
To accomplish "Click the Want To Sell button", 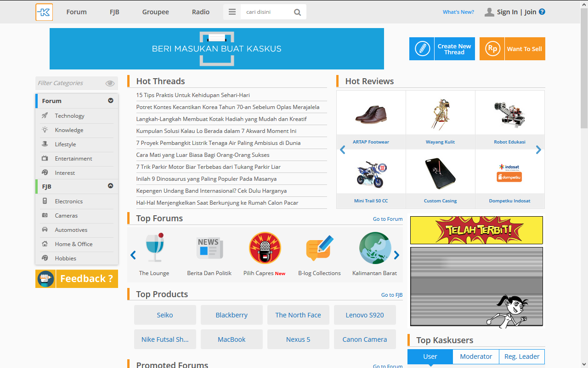I will [x=512, y=49].
